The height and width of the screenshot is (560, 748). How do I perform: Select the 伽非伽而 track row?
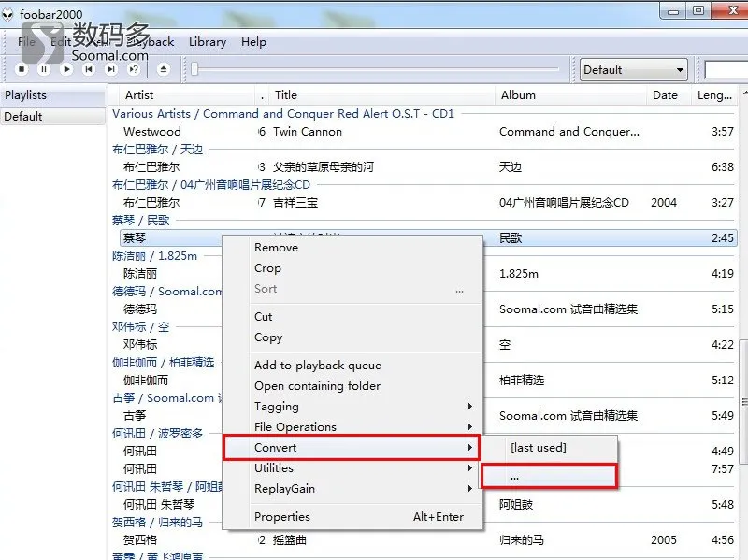click(x=146, y=381)
